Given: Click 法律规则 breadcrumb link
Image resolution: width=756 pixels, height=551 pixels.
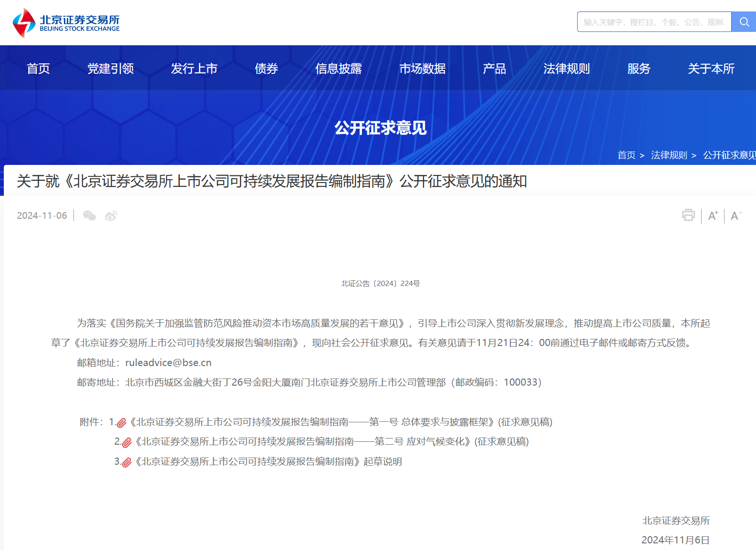Looking at the screenshot, I should coord(669,155).
